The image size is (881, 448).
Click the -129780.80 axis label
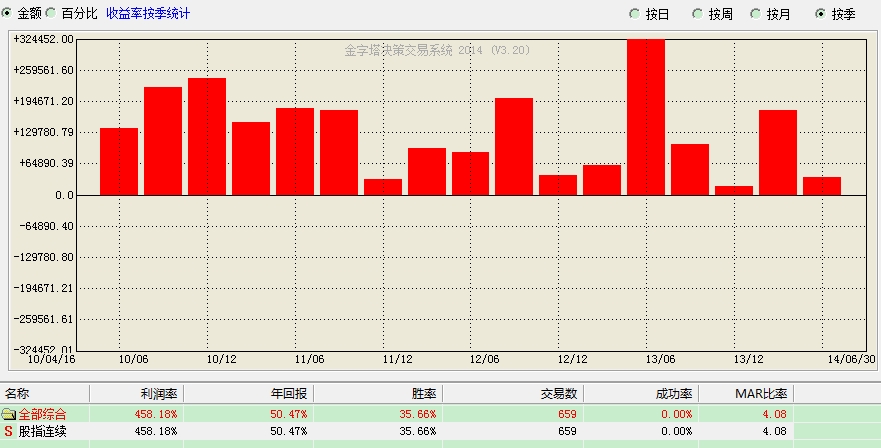point(44,257)
